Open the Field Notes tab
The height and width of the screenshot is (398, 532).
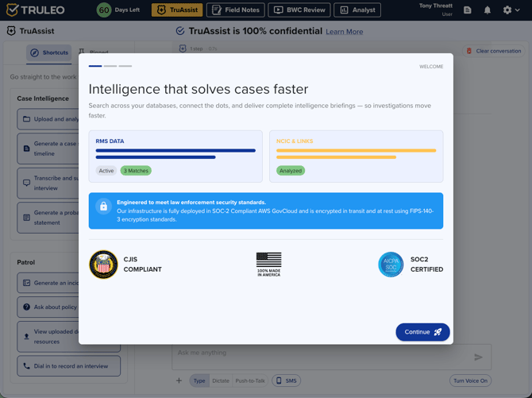pos(236,10)
